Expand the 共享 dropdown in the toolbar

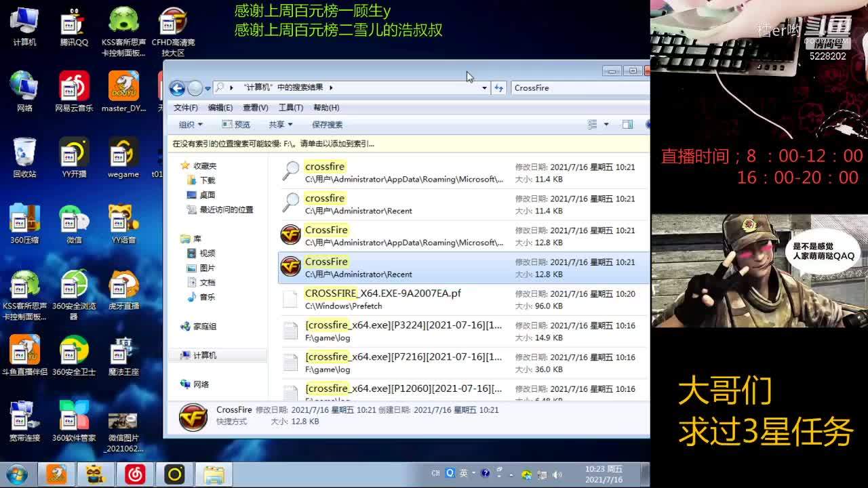[x=280, y=125]
